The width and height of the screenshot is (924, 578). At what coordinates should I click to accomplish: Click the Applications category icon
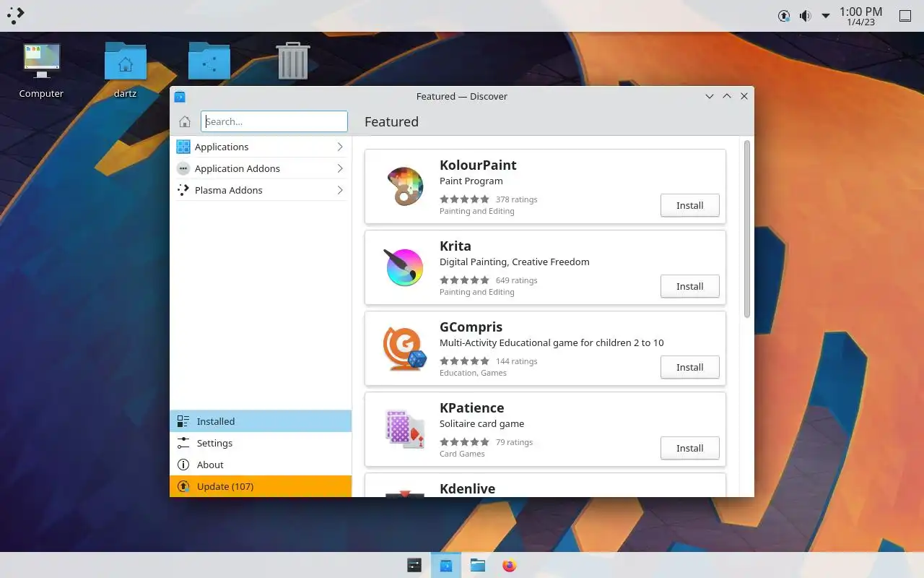(x=183, y=147)
